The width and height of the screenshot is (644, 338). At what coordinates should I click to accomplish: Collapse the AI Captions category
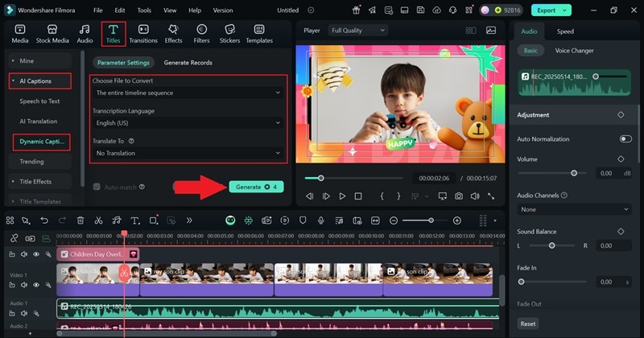coord(39,81)
